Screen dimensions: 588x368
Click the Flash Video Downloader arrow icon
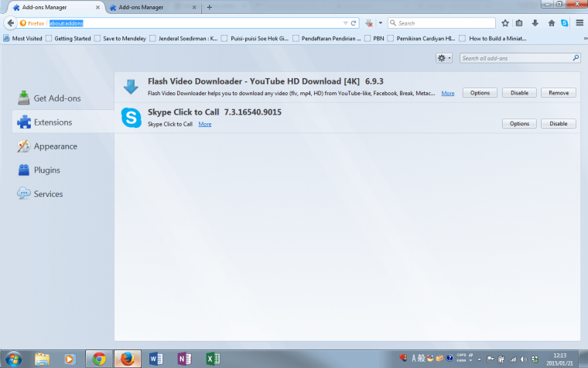pyautogui.click(x=131, y=87)
